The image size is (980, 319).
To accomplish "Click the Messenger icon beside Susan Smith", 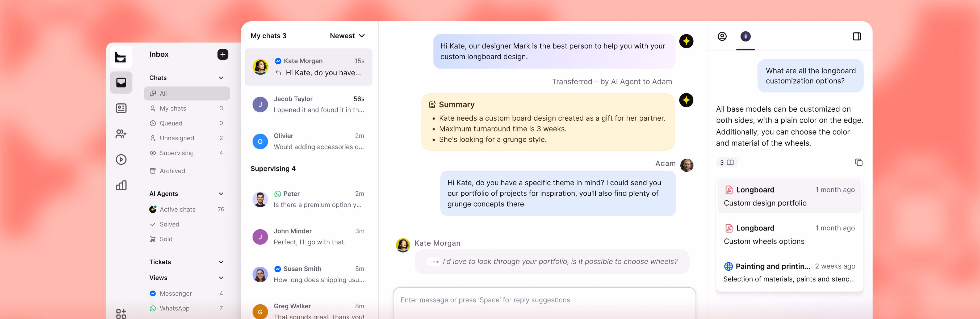I will pos(277,269).
